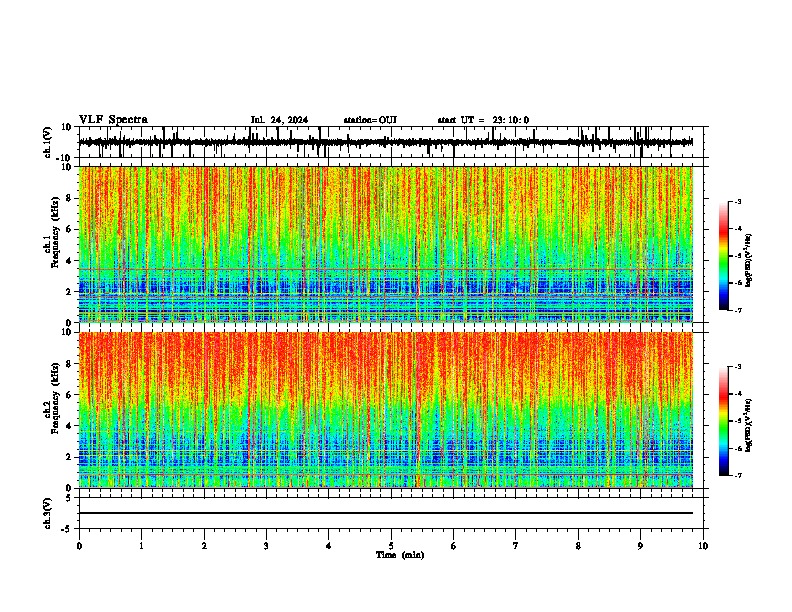Image resolution: width=792 pixels, height=612 pixels.
Task: Click the ch.2 color bar PSD label
Action: tap(749, 426)
